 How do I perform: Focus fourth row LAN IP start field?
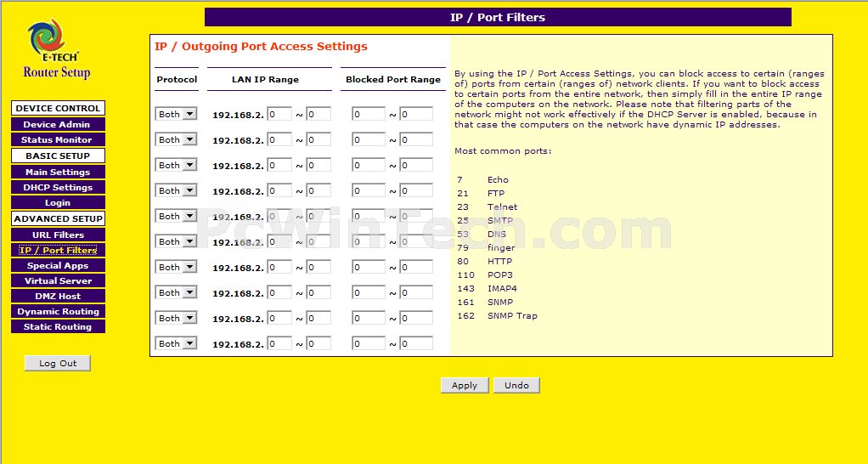click(279, 190)
